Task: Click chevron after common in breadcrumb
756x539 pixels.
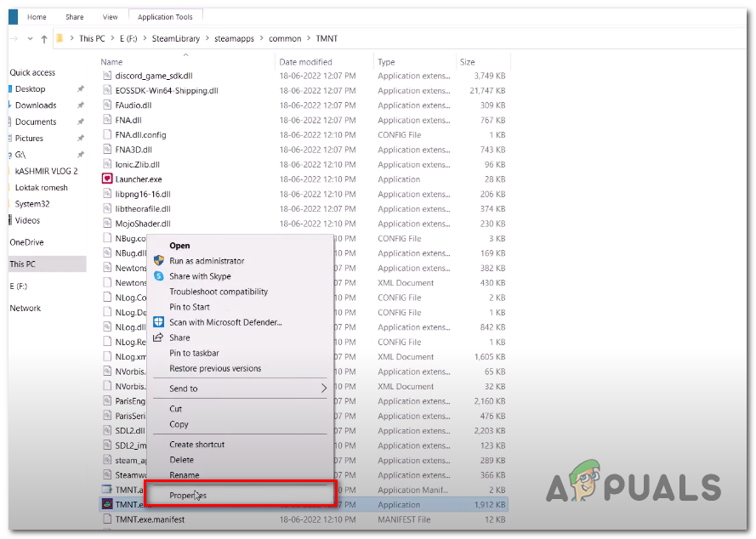Action: click(309, 38)
